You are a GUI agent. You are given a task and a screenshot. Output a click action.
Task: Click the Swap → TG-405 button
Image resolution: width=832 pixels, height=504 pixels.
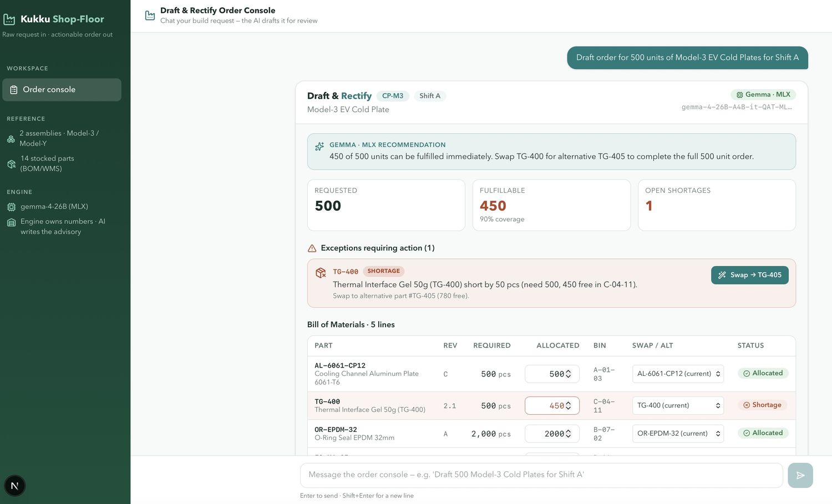pyautogui.click(x=750, y=275)
